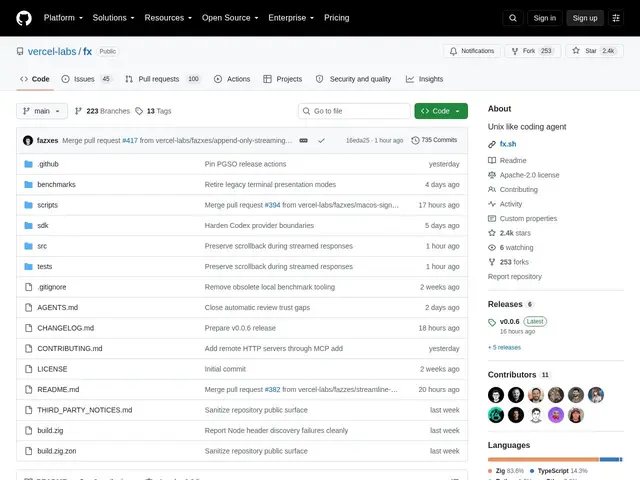This screenshot has width=640, height=480.
Task: Open the Open Source dropdown menu
Action: point(230,18)
